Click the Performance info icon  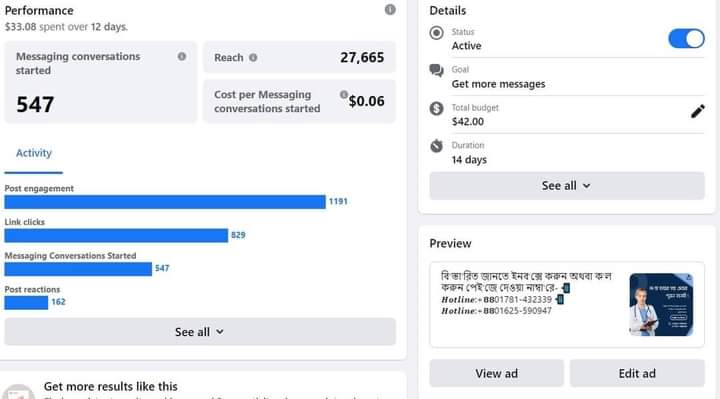click(x=390, y=10)
